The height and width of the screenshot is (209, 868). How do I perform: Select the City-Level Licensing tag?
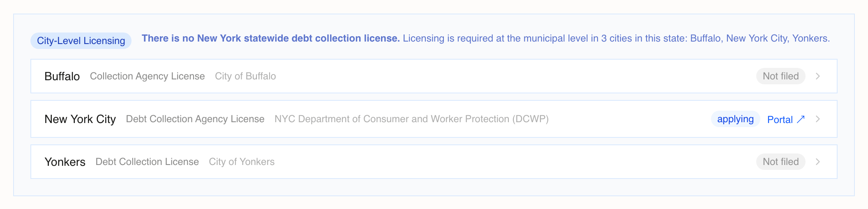tap(81, 41)
